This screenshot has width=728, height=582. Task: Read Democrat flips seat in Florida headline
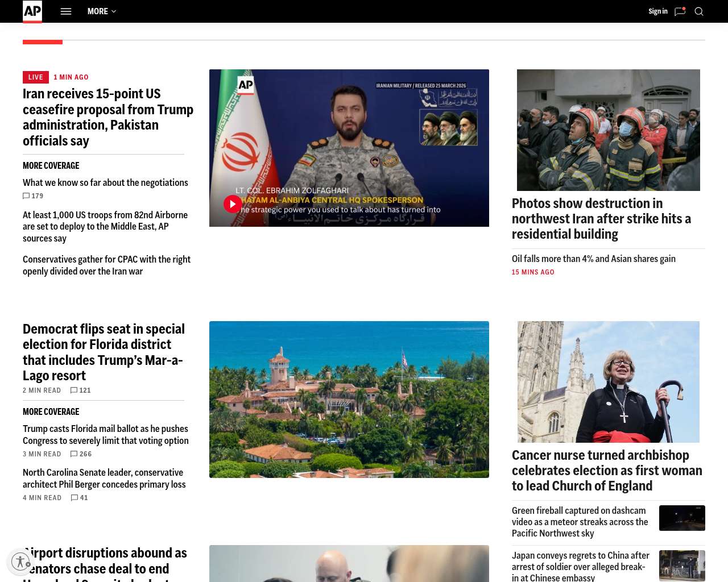(104, 352)
